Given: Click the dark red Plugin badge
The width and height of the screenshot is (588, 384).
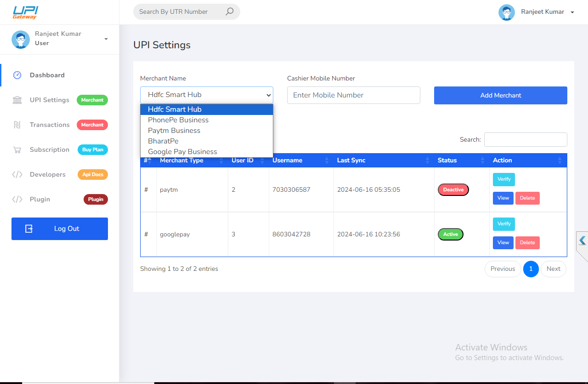Looking at the screenshot, I should (x=96, y=199).
